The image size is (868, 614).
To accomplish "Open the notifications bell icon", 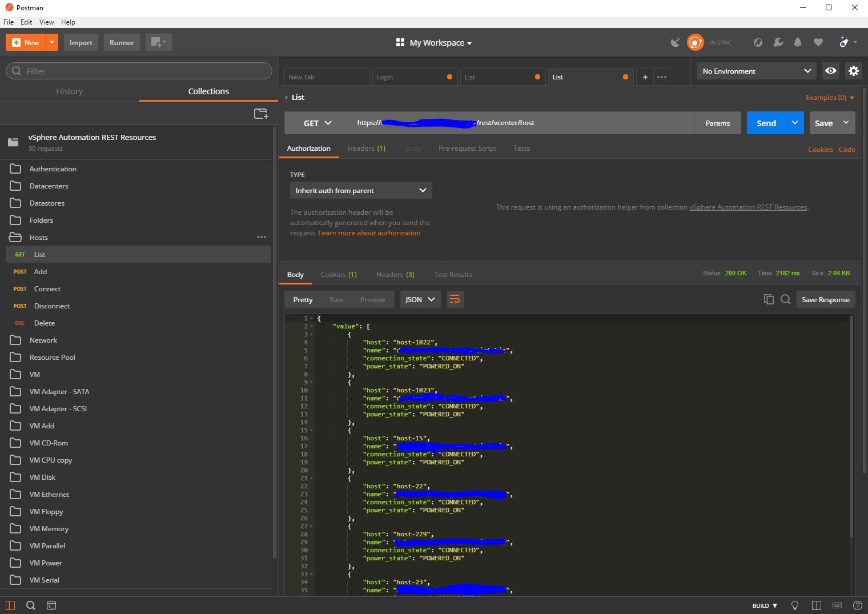I will coord(798,42).
